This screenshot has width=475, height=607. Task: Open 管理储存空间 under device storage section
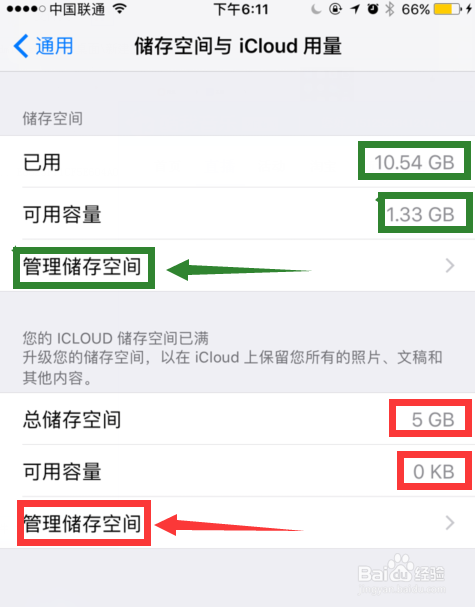click(237, 266)
